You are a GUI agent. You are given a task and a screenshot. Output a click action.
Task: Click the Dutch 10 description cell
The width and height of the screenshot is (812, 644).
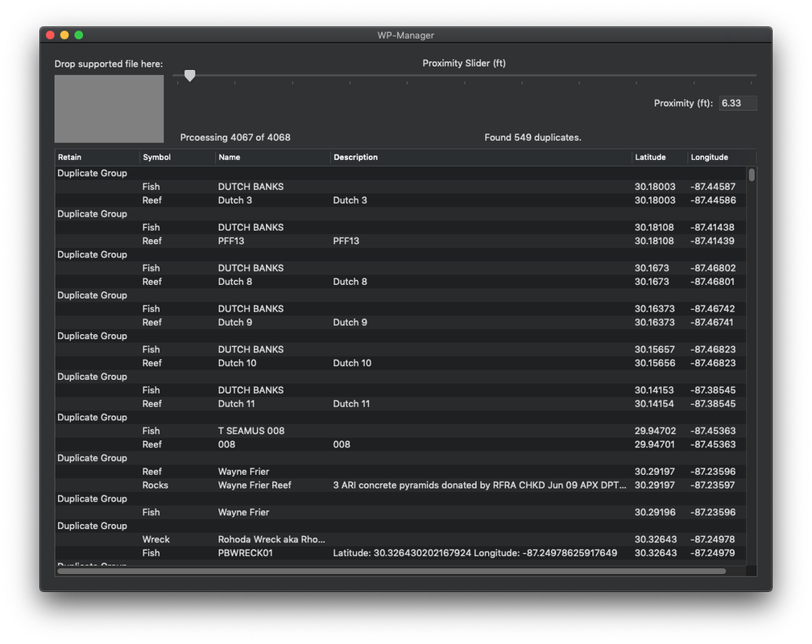[x=352, y=363]
